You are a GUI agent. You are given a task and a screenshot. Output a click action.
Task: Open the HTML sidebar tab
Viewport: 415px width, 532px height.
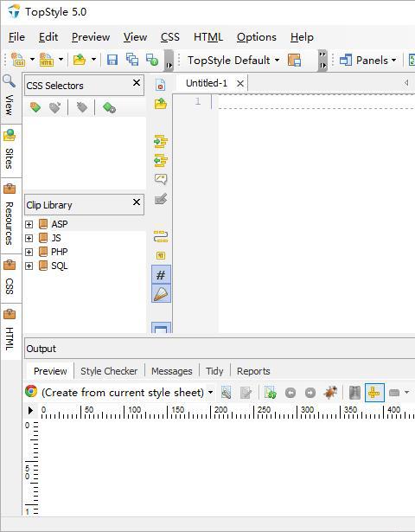[x=10, y=331]
